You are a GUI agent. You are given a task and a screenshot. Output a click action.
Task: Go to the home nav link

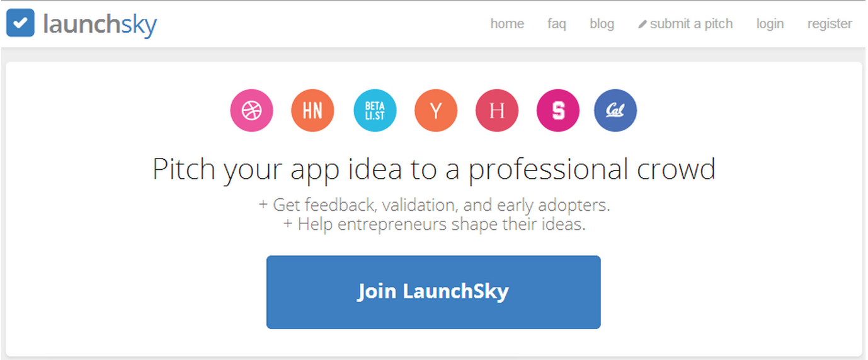tap(507, 24)
